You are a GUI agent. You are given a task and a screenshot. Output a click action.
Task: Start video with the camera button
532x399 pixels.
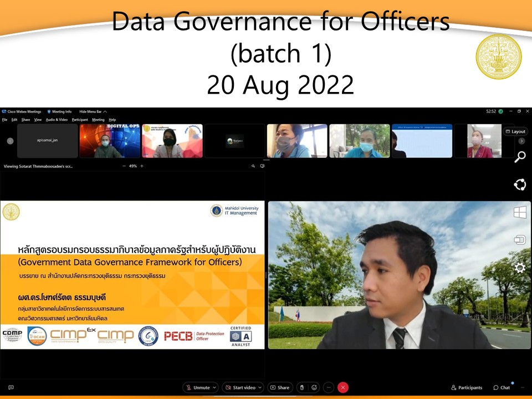239,387
